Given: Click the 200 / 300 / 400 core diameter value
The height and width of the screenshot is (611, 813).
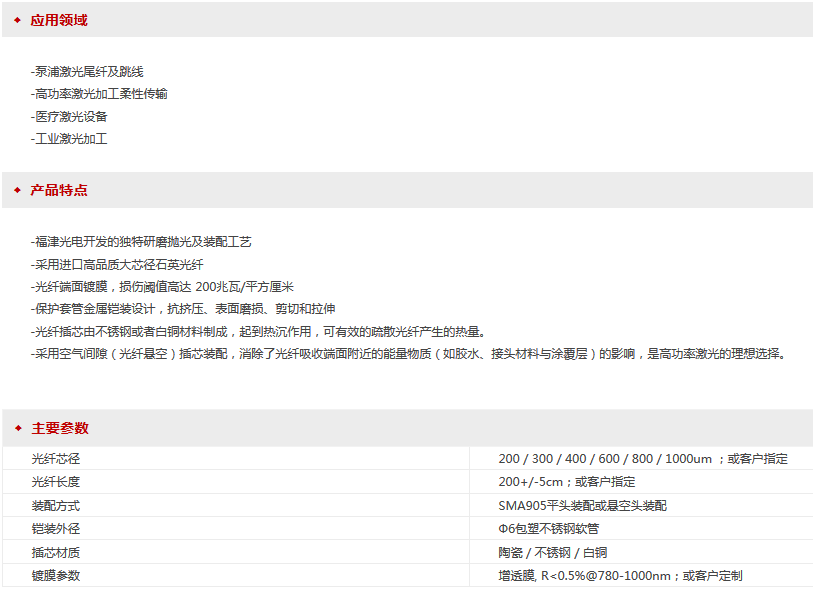Looking at the screenshot, I should pyautogui.click(x=643, y=459).
